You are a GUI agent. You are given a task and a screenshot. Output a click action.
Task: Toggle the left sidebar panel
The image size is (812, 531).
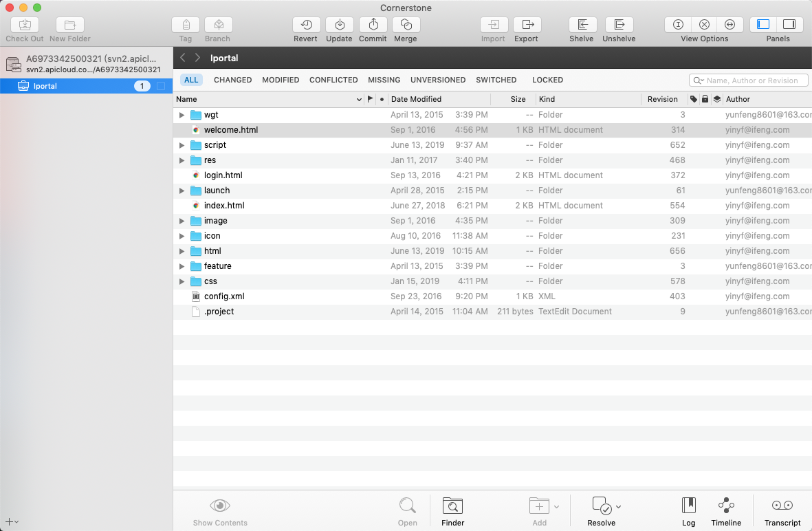coord(763,25)
